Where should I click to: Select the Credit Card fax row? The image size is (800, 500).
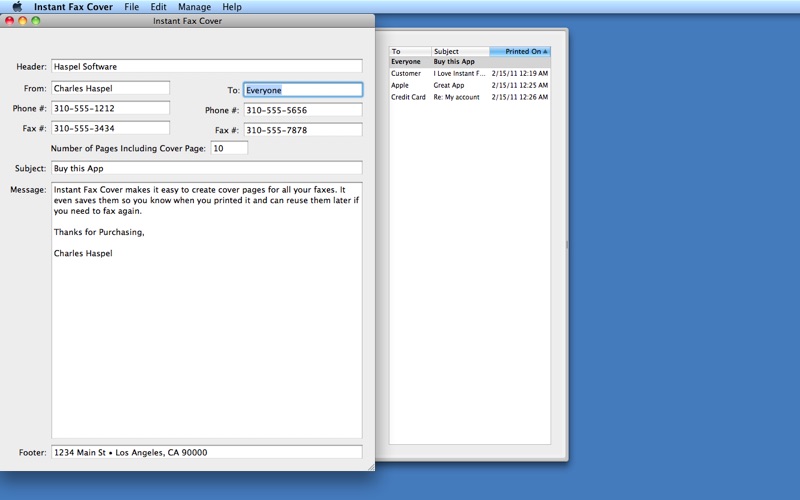click(469, 97)
